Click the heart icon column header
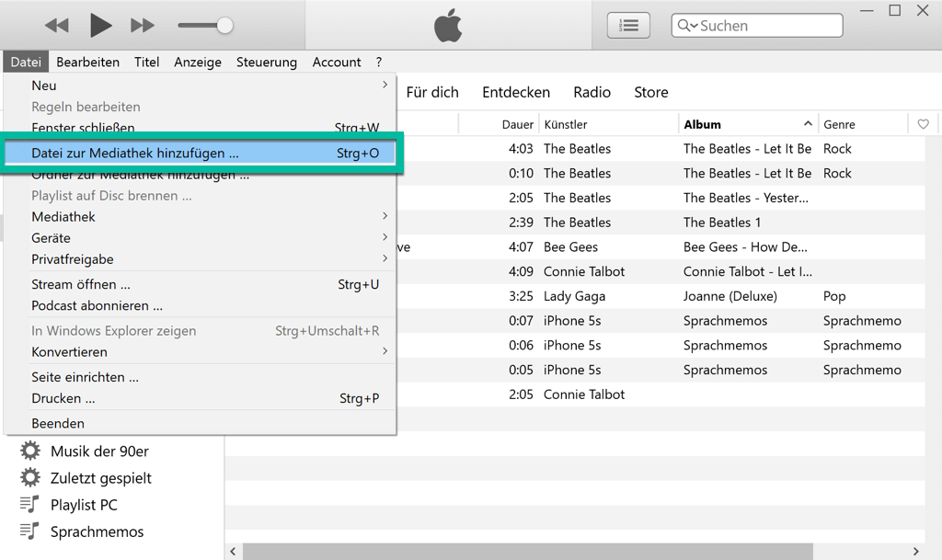This screenshot has height=560, width=942. pos(924,124)
